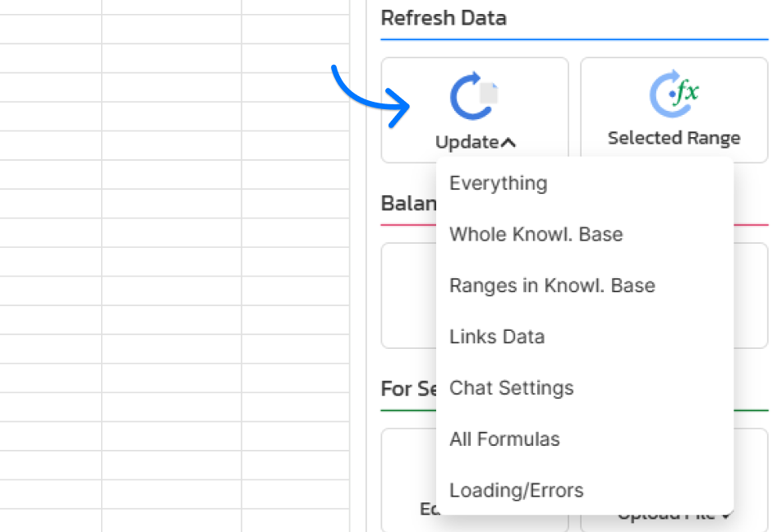Click the partially hidden Edit button
The width and height of the screenshot is (782, 532).
(430, 509)
